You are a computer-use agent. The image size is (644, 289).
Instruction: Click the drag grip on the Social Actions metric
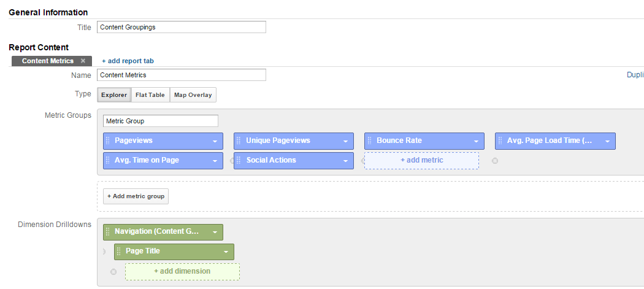[239, 160]
